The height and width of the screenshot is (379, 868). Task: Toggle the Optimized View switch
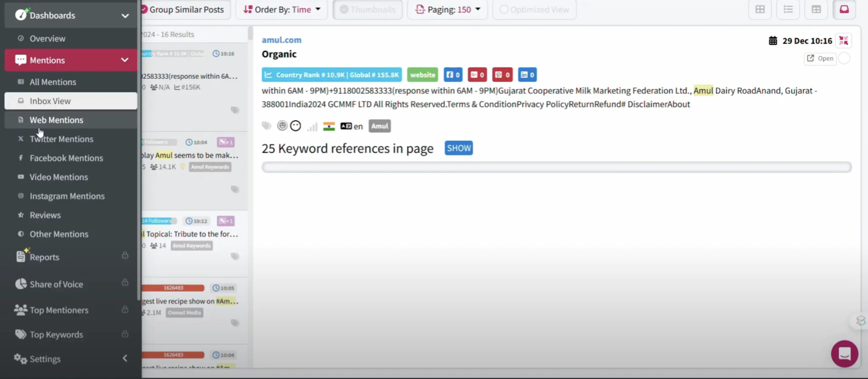534,9
